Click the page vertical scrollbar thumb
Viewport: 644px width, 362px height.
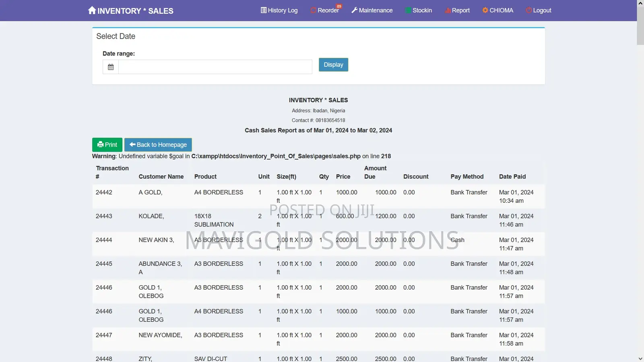click(x=640, y=26)
